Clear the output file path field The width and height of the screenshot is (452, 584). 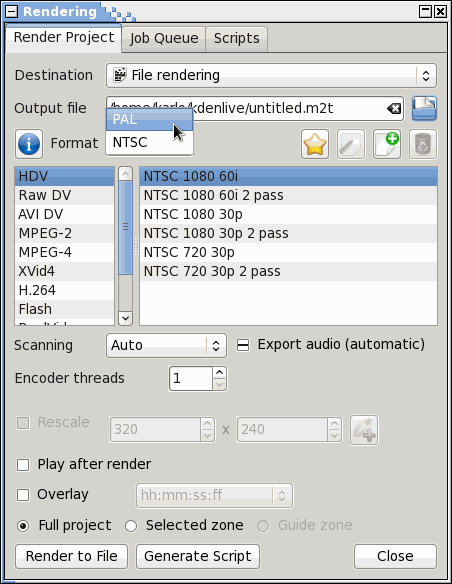pos(394,108)
